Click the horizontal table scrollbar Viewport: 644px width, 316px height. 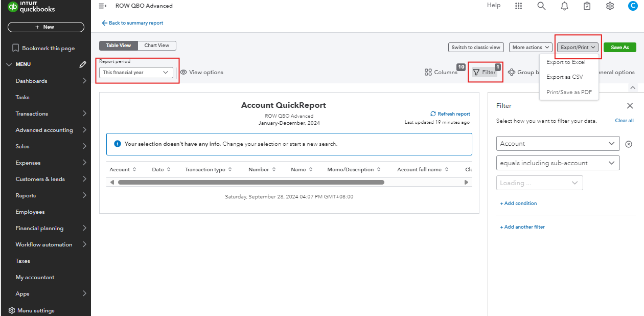[x=250, y=182]
